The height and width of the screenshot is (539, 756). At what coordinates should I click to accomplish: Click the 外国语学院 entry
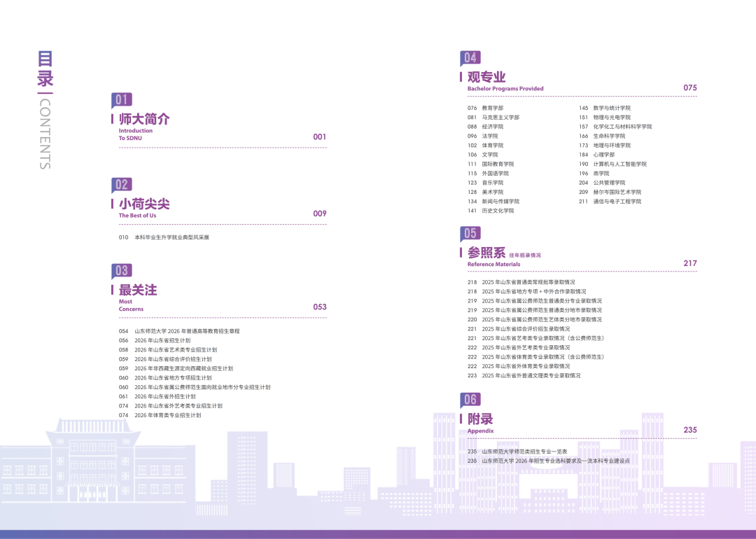pos(488,174)
